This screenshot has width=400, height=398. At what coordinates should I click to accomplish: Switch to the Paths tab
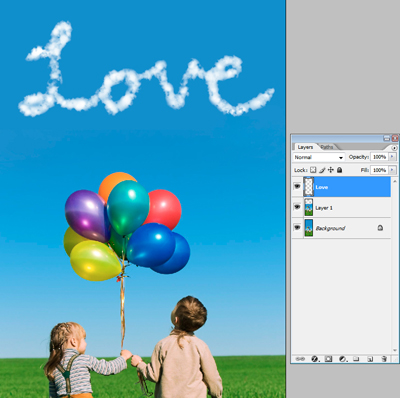pos(327,147)
